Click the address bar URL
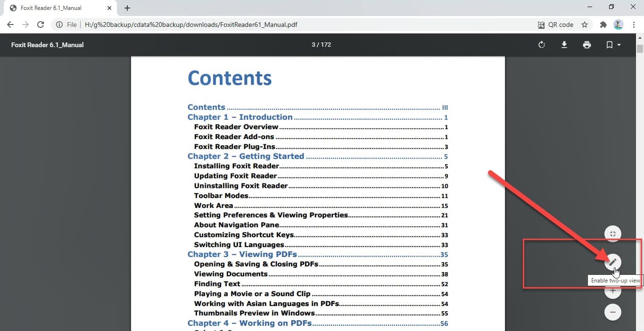Viewport: 644px width, 331px height. pyautogui.click(x=191, y=25)
